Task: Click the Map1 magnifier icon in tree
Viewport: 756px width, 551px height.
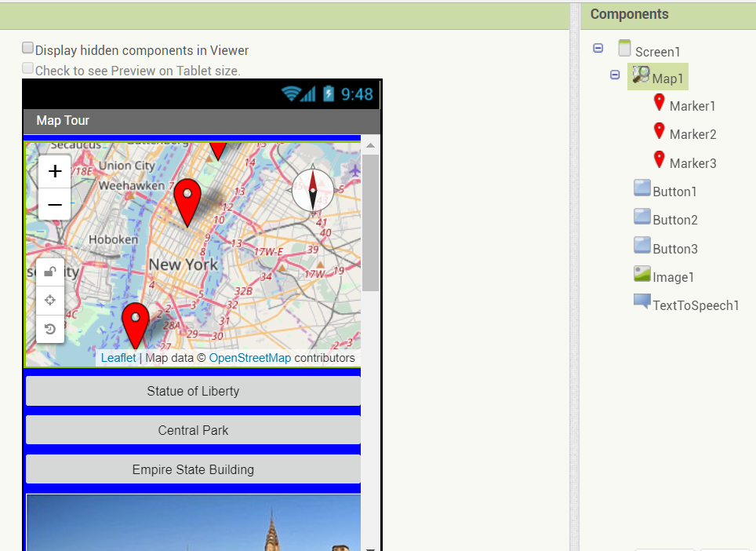Action: point(641,75)
